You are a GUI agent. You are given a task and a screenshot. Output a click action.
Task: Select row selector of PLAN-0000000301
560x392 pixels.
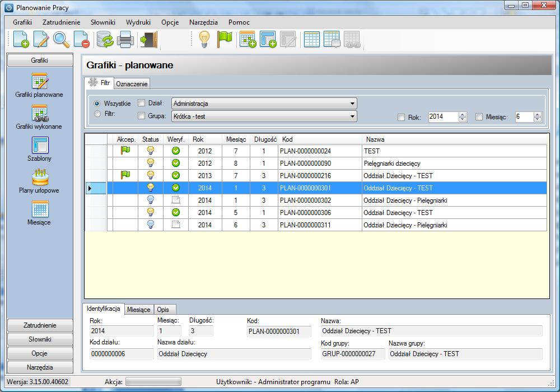tap(96, 188)
